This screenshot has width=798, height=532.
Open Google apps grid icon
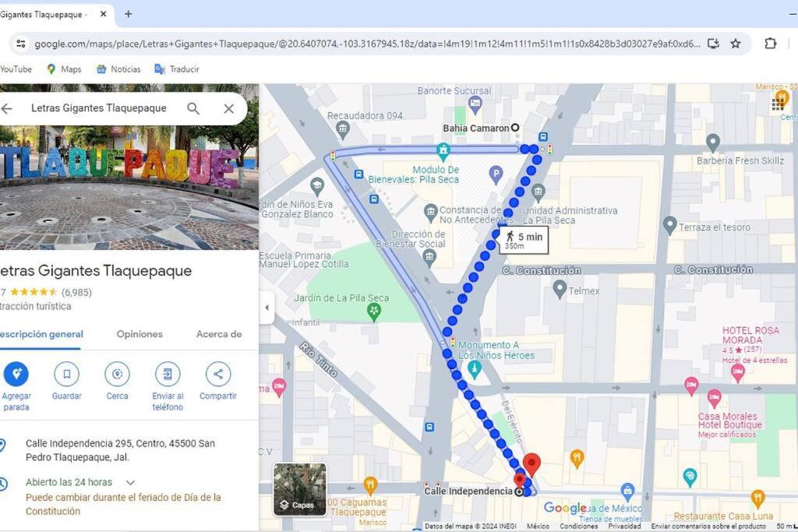tap(778, 104)
